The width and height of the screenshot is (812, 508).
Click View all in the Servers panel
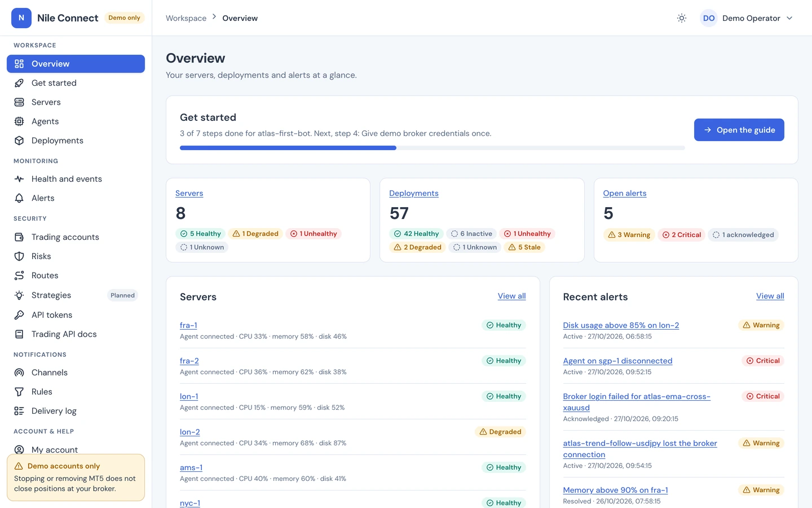click(x=512, y=296)
